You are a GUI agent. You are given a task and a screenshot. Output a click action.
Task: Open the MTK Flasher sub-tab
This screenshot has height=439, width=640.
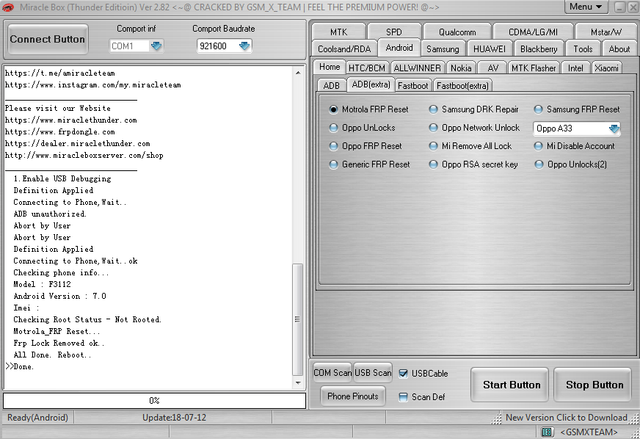click(533, 68)
